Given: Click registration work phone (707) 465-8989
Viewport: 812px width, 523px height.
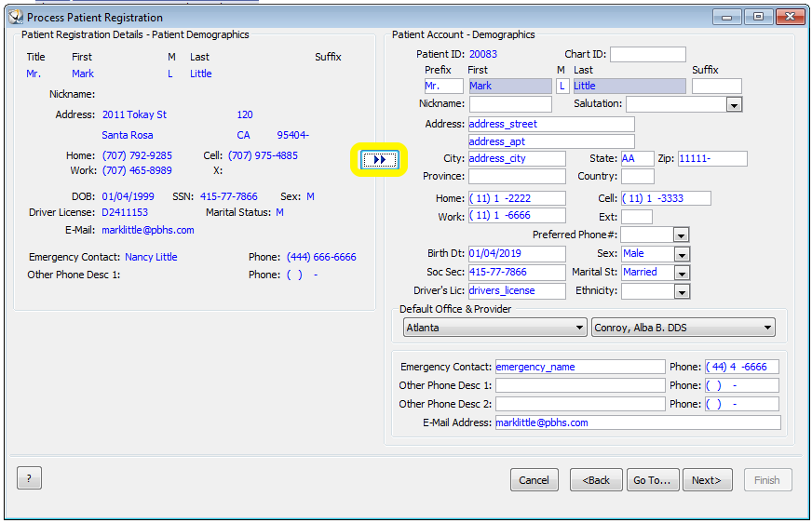Looking at the screenshot, I should click(x=137, y=170).
